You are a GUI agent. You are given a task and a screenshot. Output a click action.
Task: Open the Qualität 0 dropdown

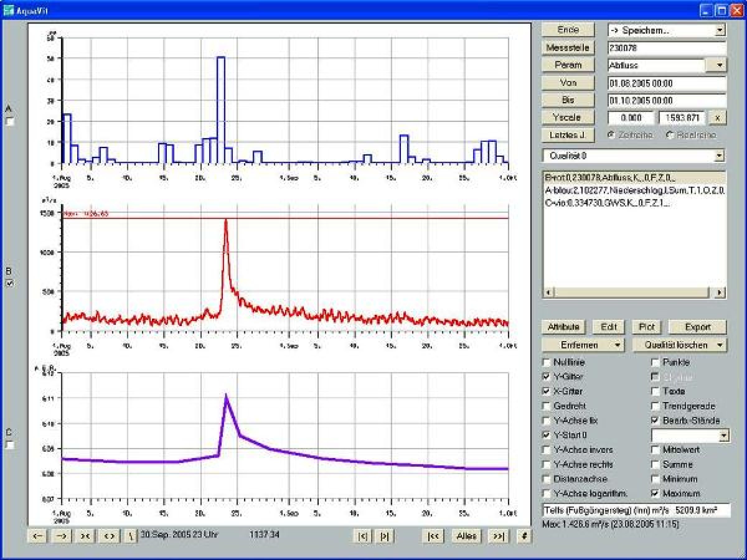719,156
